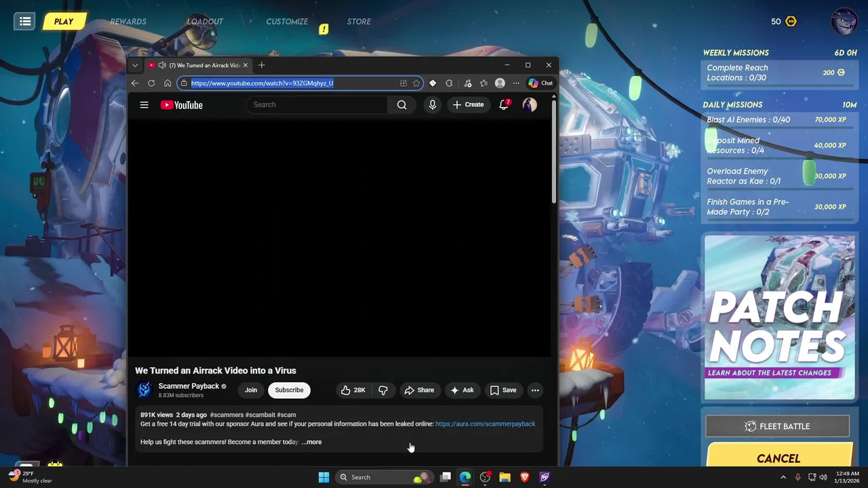Open the Scammer Payback channel avatar

point(144,390)
